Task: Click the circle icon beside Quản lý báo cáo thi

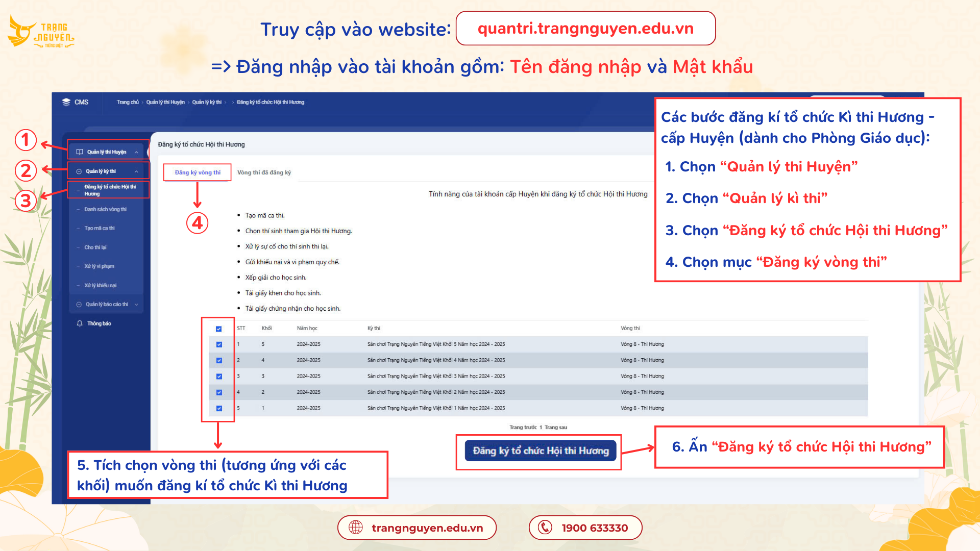Action: (x=79, y=305)
